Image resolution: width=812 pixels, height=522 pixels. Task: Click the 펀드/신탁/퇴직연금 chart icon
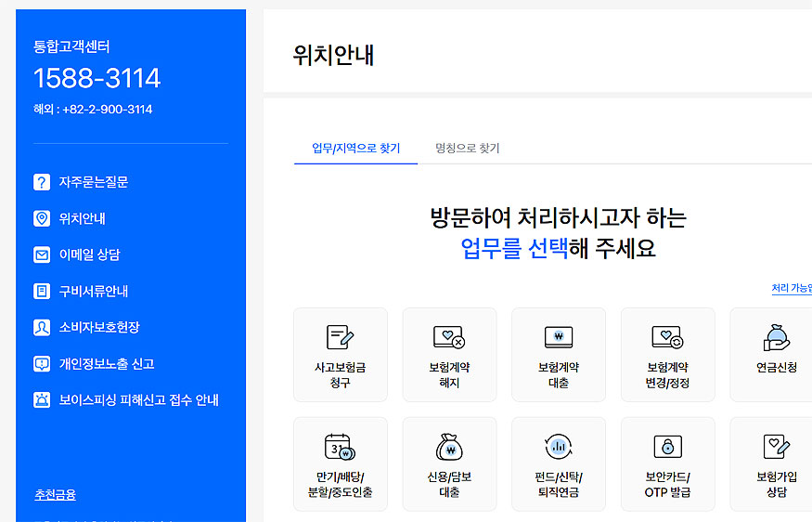point(559,447)
